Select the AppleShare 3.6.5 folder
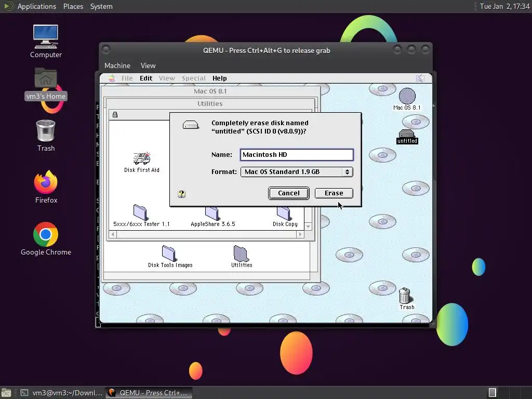This screenshot has height=399, width=532. click(x=212, y=217)
